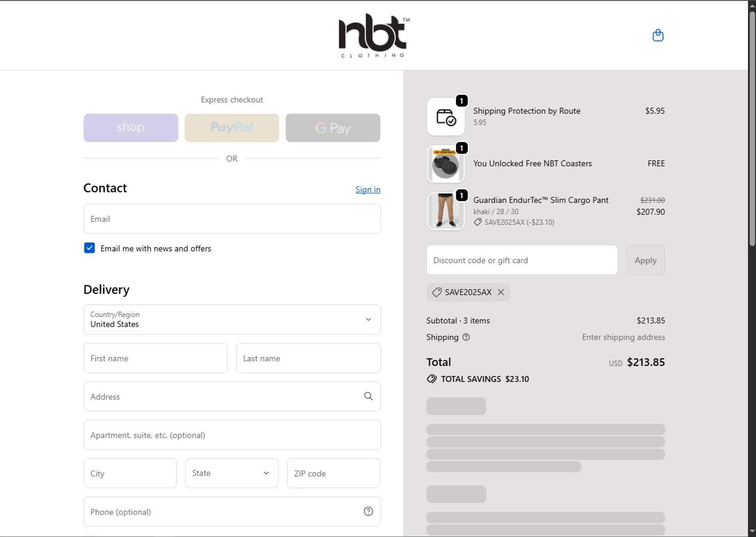This screenshot has width=756, height=537.
Task: Click the 'Enter shipping address' text
Action: click(623, 337)
